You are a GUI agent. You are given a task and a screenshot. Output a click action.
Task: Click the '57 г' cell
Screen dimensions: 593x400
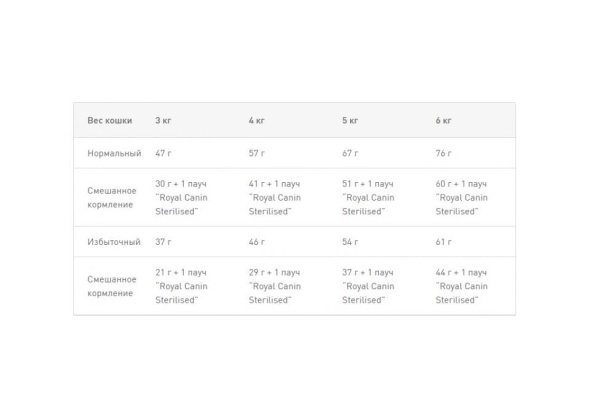point(256,153)
